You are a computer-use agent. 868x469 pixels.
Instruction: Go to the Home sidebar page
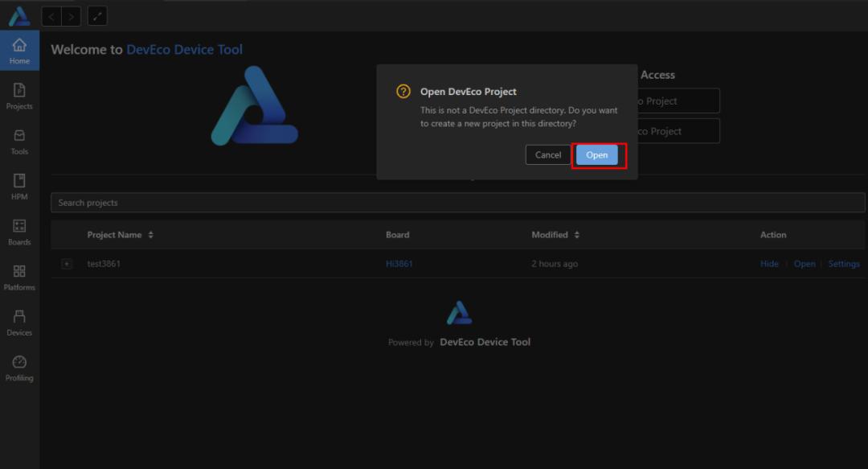coord(19,51)
